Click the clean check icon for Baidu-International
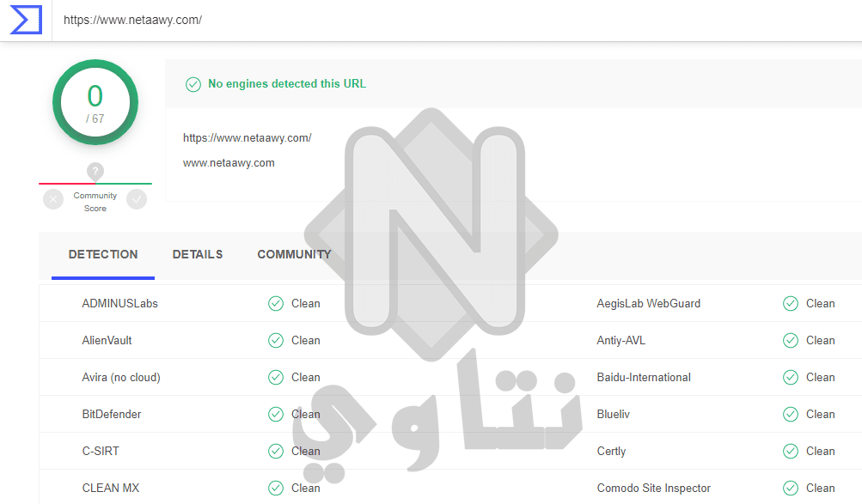Screen dimensions: 862x504 (x=791, y=377)
